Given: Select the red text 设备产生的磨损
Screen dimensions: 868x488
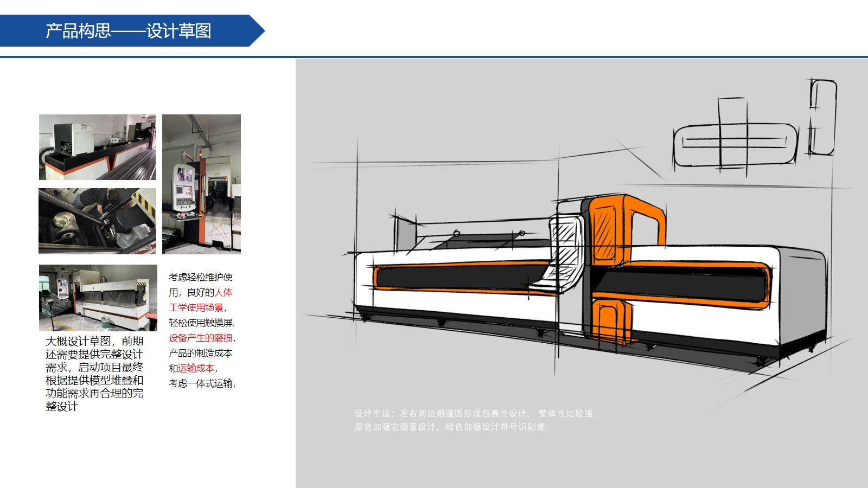Looking at the screenshot, I should pyautogui.click(x=200, y=338).
